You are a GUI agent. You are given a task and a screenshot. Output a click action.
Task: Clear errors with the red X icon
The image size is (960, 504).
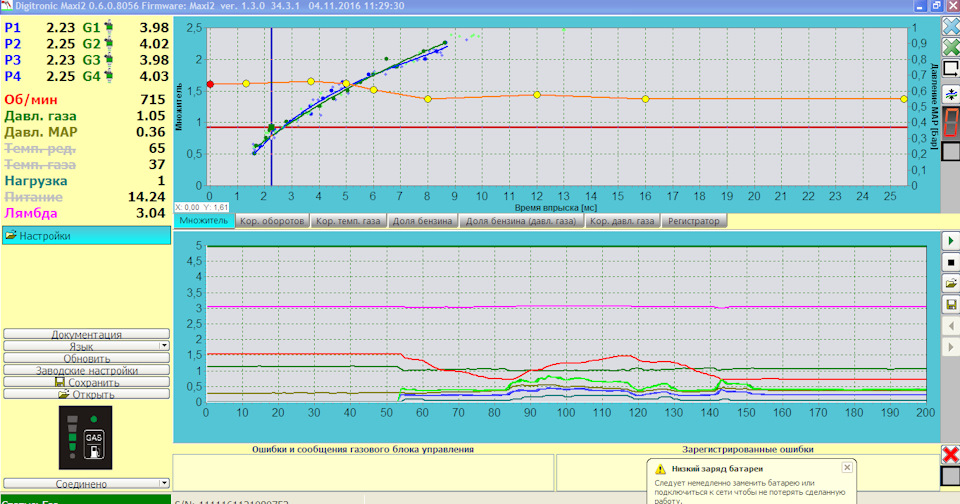[950, 454]
